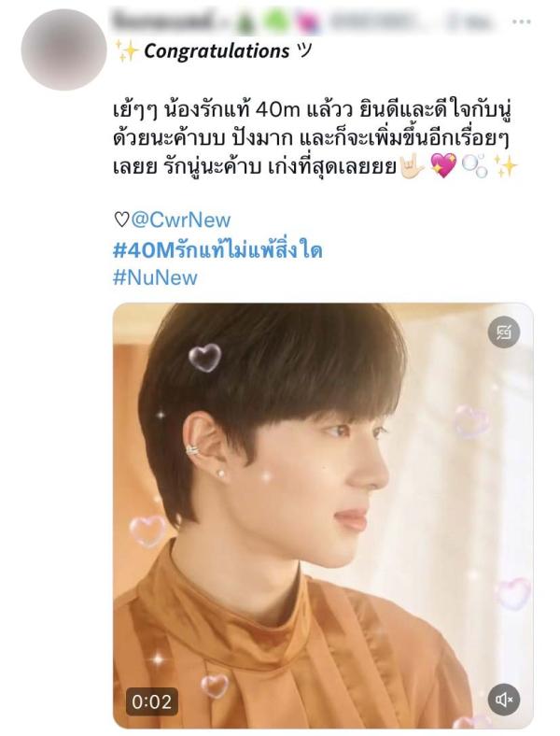This screenshot has width=560, height=736.
Task: Open the three-dot more options menu
Action: click(x=522, y=21)
